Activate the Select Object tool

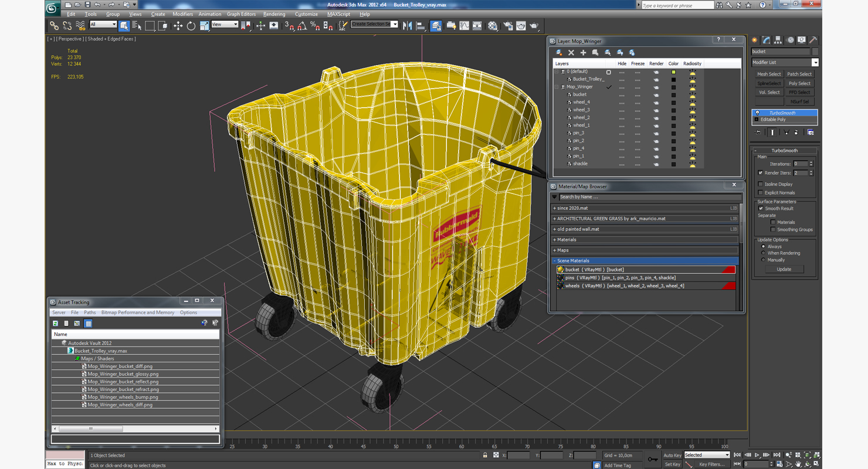pyautogui.click(x=124, y=26)
